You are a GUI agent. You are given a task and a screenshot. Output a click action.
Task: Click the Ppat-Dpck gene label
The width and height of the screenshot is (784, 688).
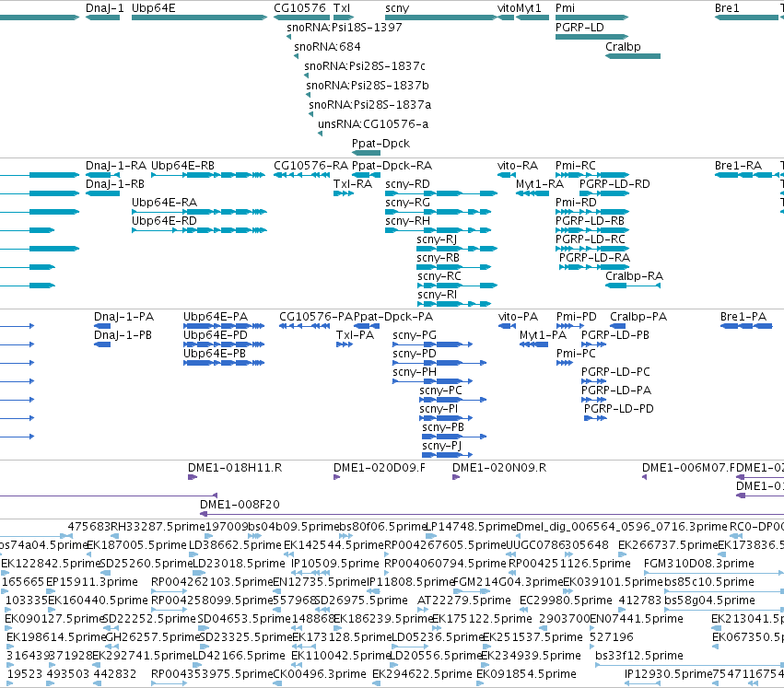coord(381,144)
